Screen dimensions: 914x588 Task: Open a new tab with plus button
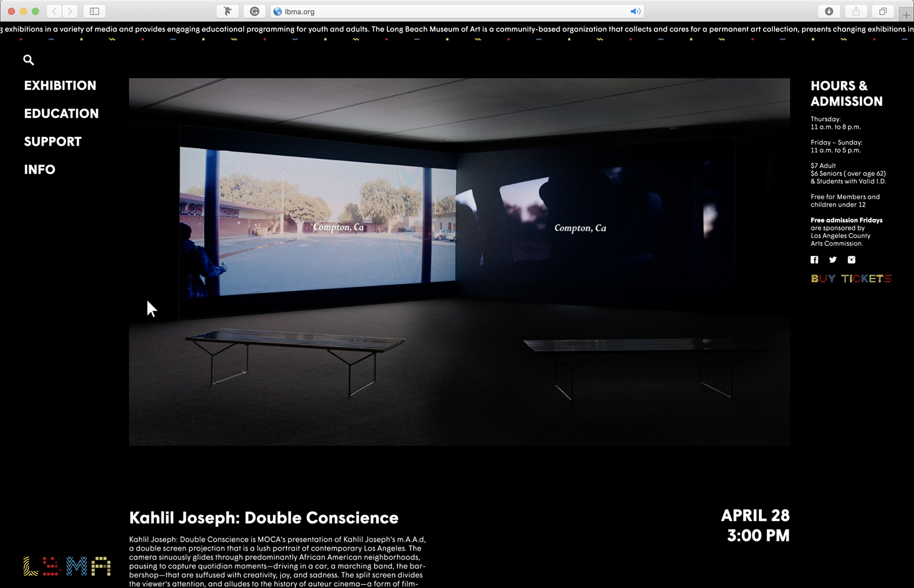pyautogui.click(x=906, y=15)
